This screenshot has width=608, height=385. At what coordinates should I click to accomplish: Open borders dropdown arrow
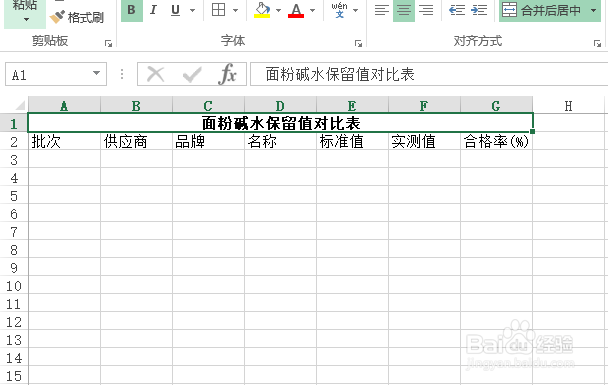[235, 10]
